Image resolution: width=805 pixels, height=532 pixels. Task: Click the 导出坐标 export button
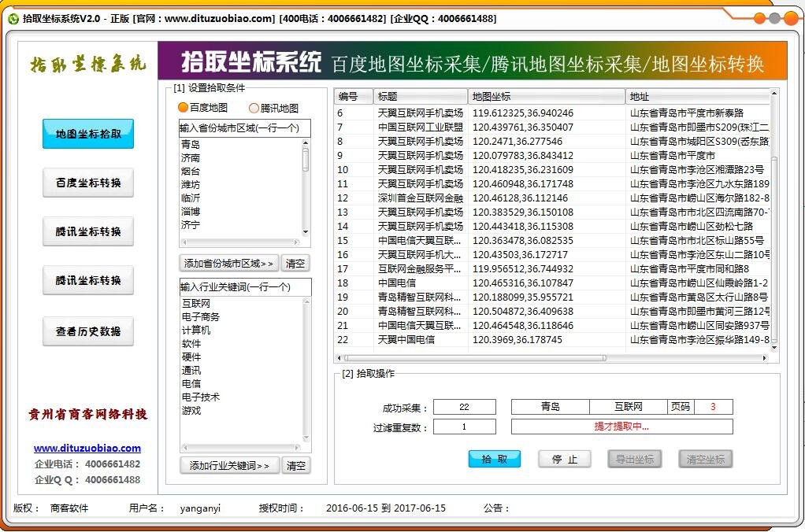tap(634, 460)
